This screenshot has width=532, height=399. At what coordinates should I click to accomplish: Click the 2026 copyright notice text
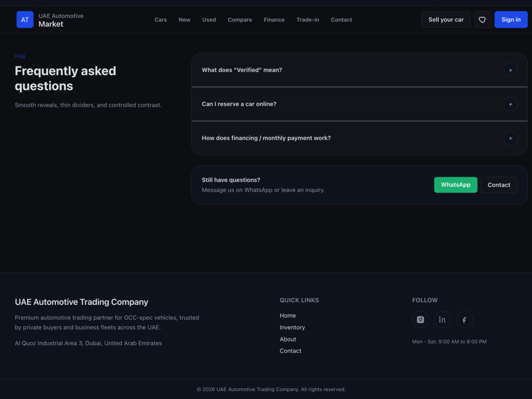271,389
